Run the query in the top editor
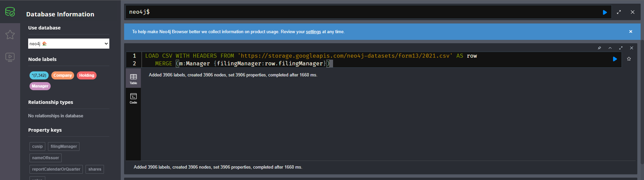 click(x=605, y=12)
